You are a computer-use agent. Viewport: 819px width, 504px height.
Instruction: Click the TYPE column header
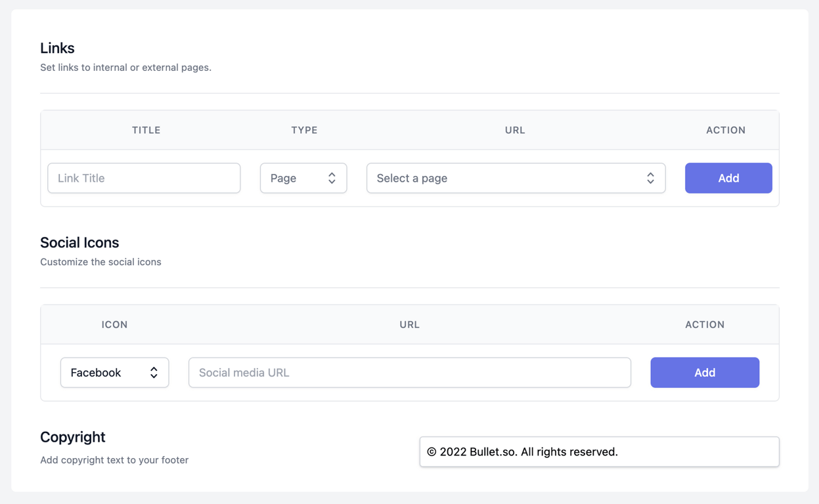[x=304, y=130]
